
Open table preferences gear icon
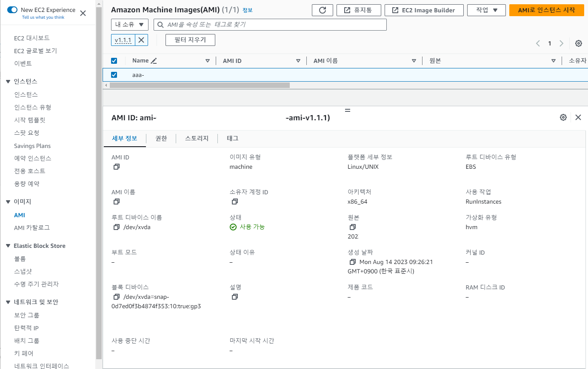[579, 43]
